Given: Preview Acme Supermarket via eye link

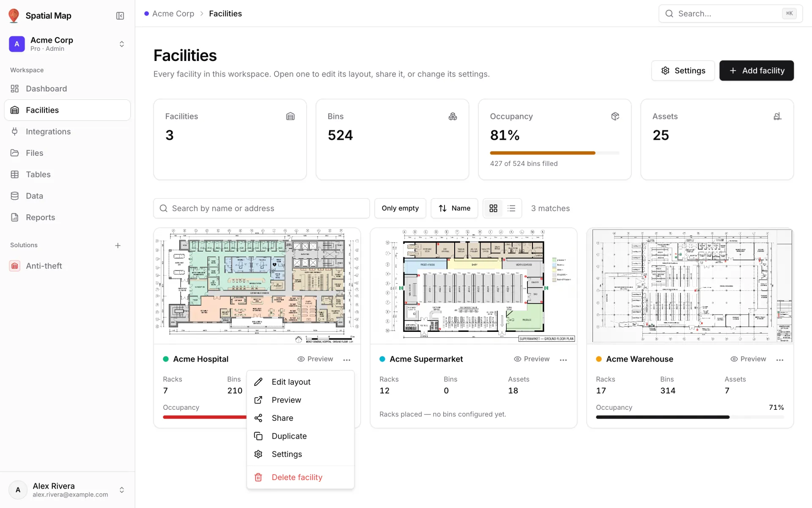Looking at the screenshot, I should (532, 359).
